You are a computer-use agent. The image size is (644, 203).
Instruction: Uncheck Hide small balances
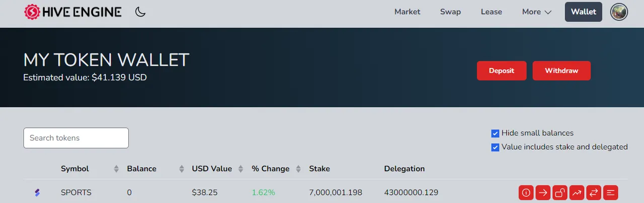click(495, 133)
